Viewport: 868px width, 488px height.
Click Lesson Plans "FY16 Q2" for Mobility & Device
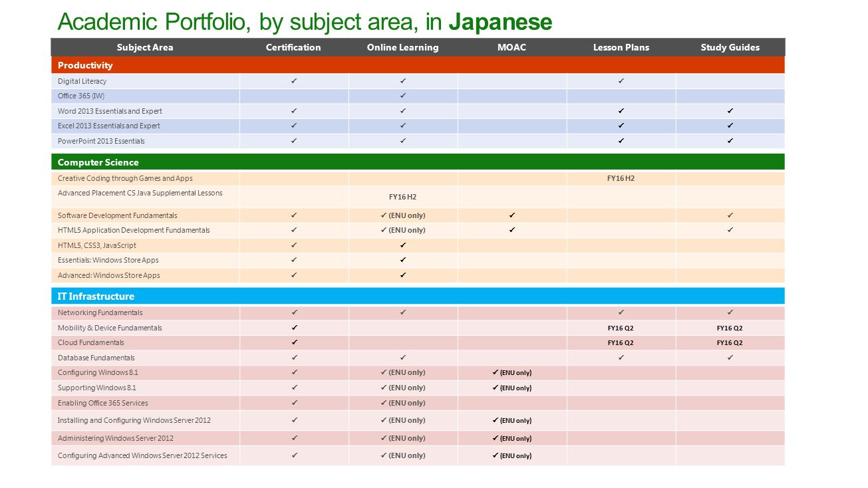point(621,328)
